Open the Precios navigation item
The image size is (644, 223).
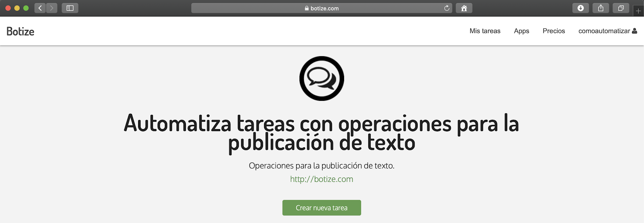click(554, 31)
